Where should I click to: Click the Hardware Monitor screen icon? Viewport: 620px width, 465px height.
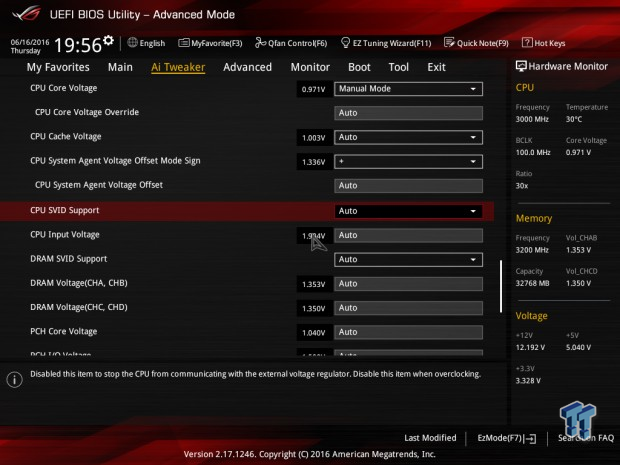click(x=521, y=66)
